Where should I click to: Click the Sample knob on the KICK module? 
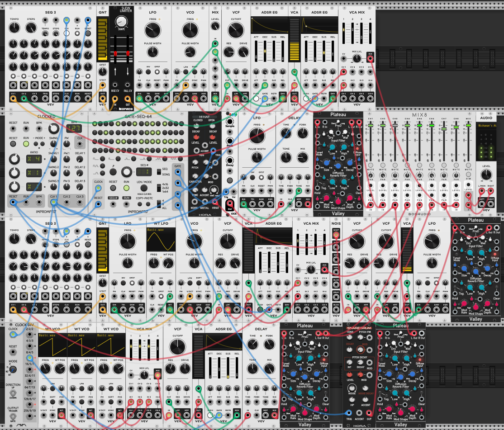(x=229, y=121)
